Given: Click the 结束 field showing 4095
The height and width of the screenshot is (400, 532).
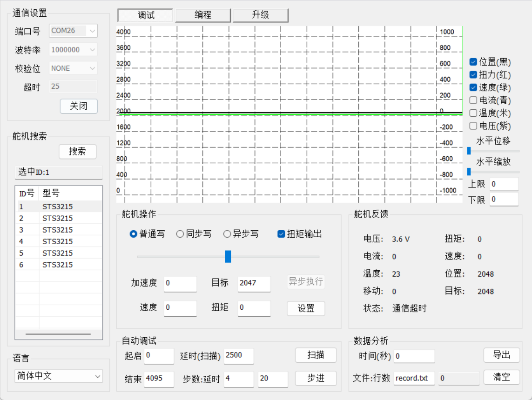Looking at the screenshot, I should click(159, 379).
